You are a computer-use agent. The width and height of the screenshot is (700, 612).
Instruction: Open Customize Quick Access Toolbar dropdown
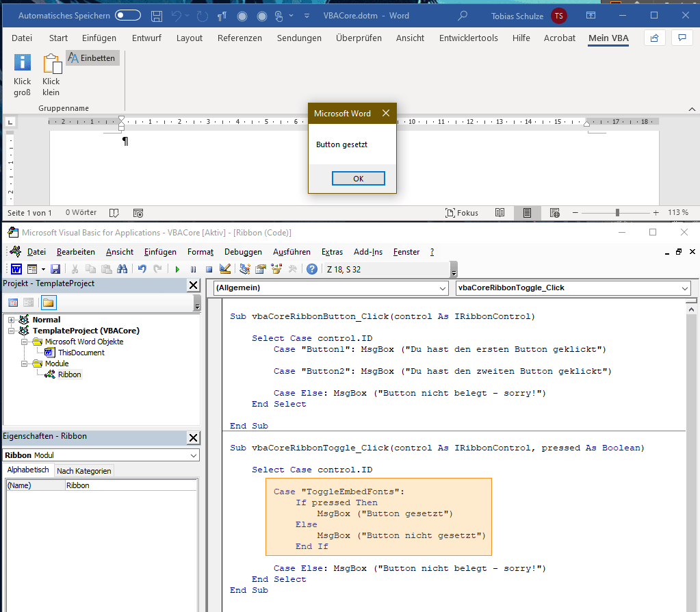point(307,16)
